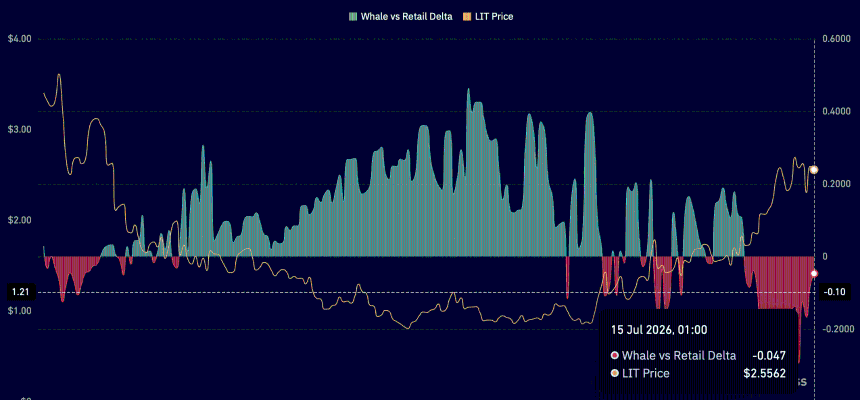The image size is (860, 400).
Task: Click the 1.21 crosshair label on left axis
Action: [20, 292]
